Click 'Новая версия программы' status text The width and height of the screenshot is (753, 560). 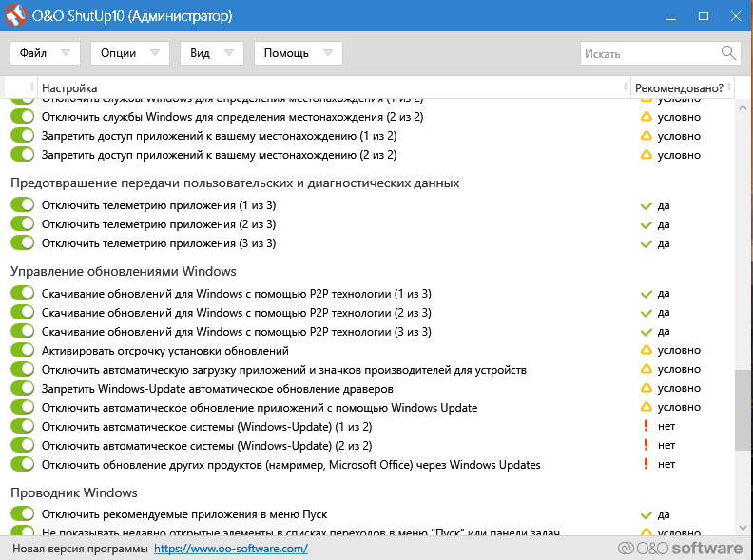(x=80, y=549)
